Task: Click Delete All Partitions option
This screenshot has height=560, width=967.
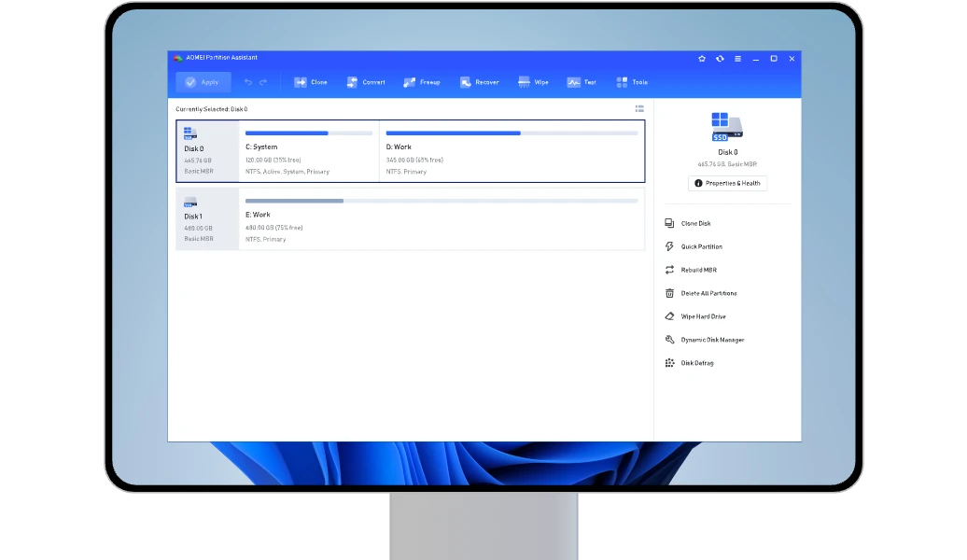Action: tap(708, 293)
